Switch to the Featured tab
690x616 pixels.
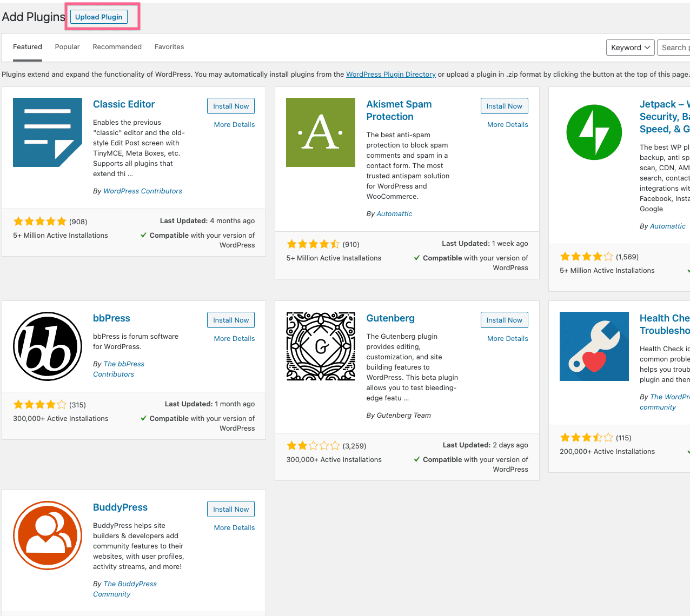[28, 47]
